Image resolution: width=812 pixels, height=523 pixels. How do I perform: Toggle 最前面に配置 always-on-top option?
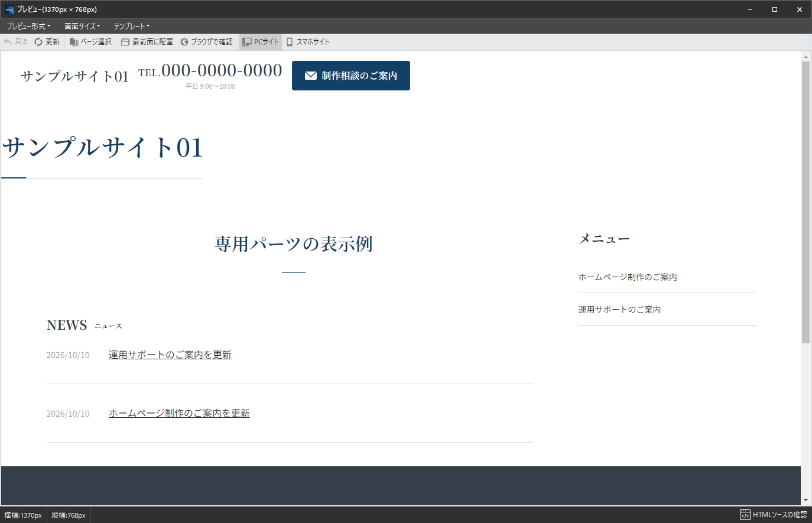click(x=147, y=42)
